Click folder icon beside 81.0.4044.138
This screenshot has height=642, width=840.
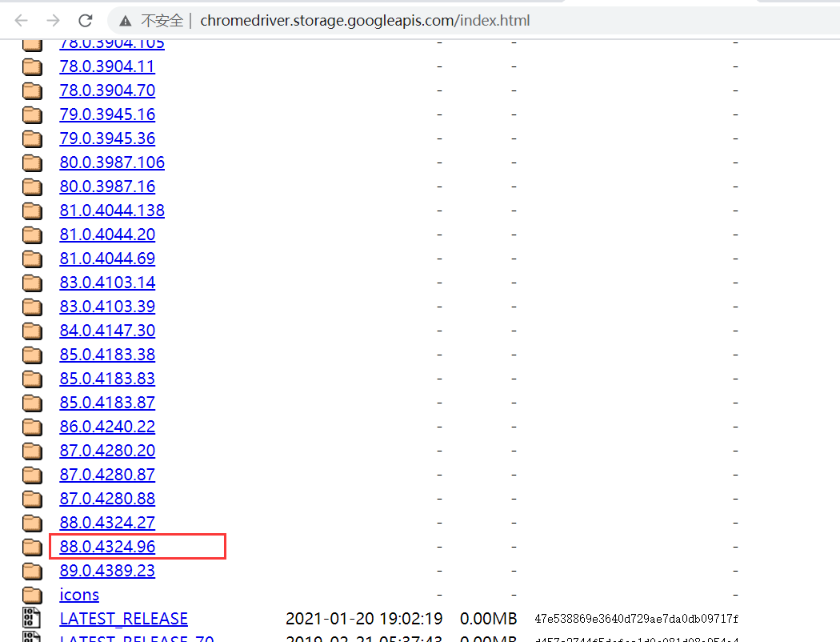tap(32, 211)
